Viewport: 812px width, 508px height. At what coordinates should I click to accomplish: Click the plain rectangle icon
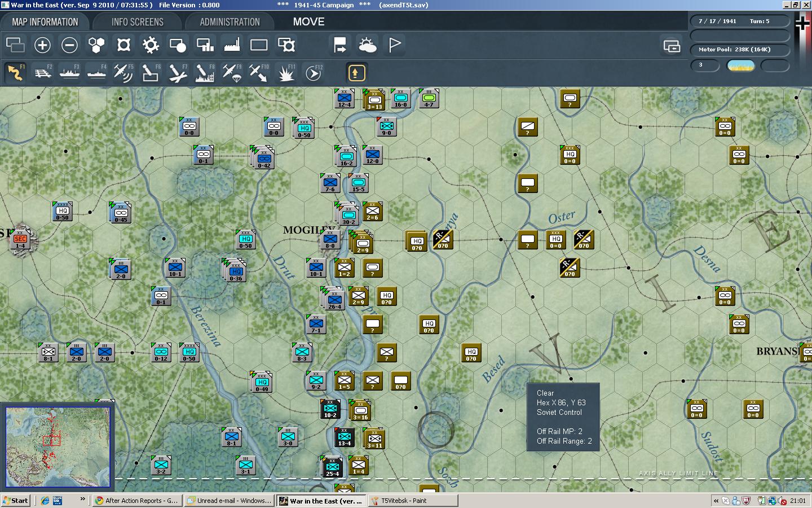click(259, 45)
